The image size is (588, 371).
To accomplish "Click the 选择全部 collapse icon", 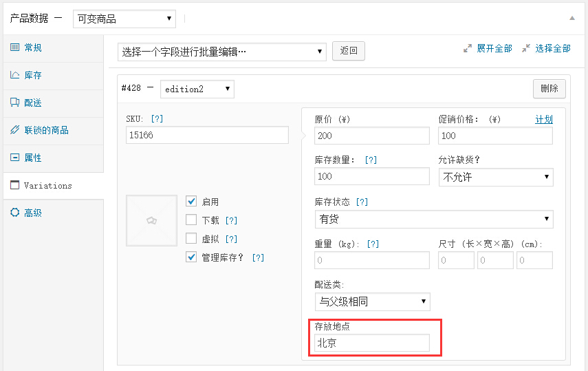I will [x=526, y=48].
